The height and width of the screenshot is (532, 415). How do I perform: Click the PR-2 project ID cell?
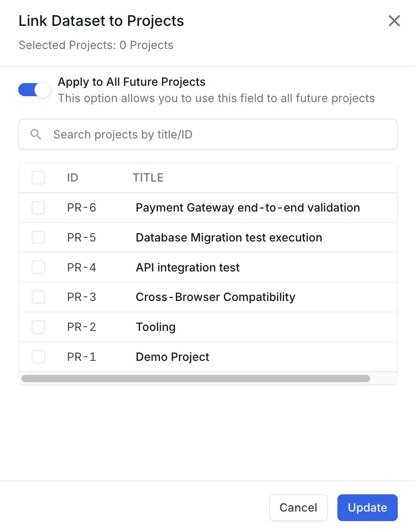82,327
